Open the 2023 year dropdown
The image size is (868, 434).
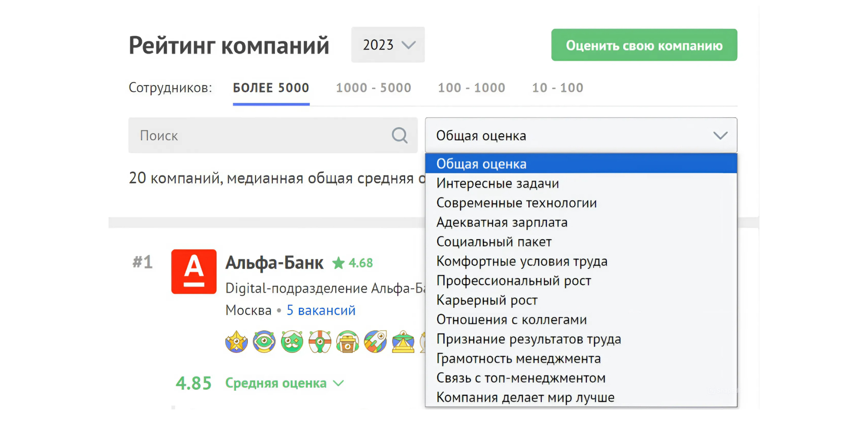coord(388,44)
